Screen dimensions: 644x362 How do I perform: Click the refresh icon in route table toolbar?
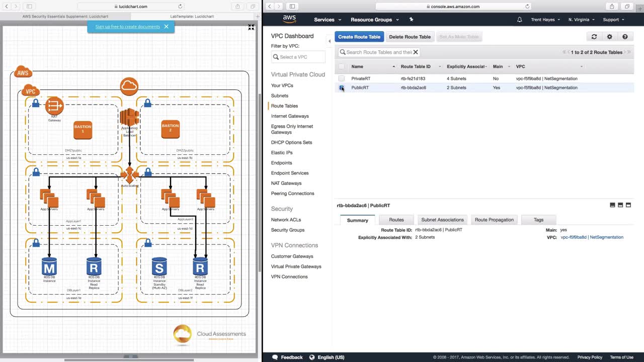point(594,37)
